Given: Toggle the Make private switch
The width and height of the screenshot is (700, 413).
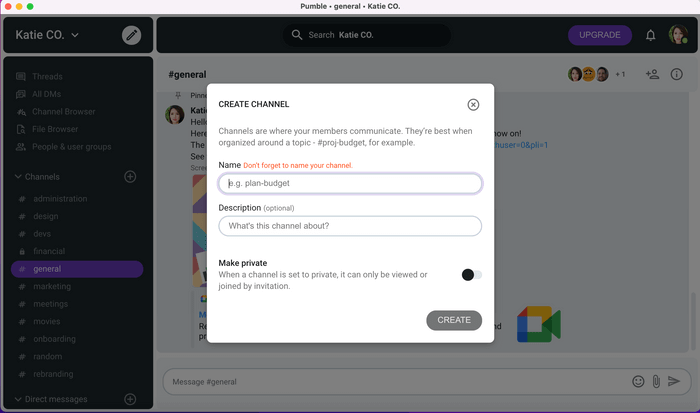Looking at the screenshot, I should coord(471,275).
